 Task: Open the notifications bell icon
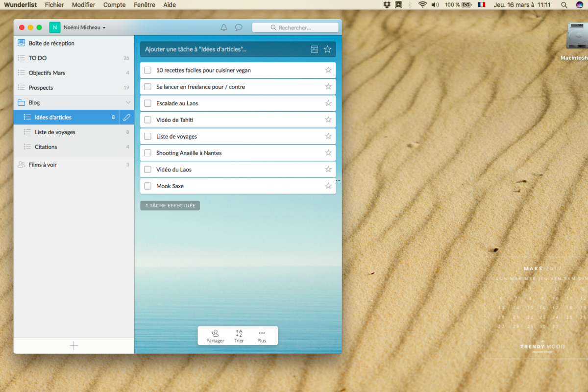[224, 27]
